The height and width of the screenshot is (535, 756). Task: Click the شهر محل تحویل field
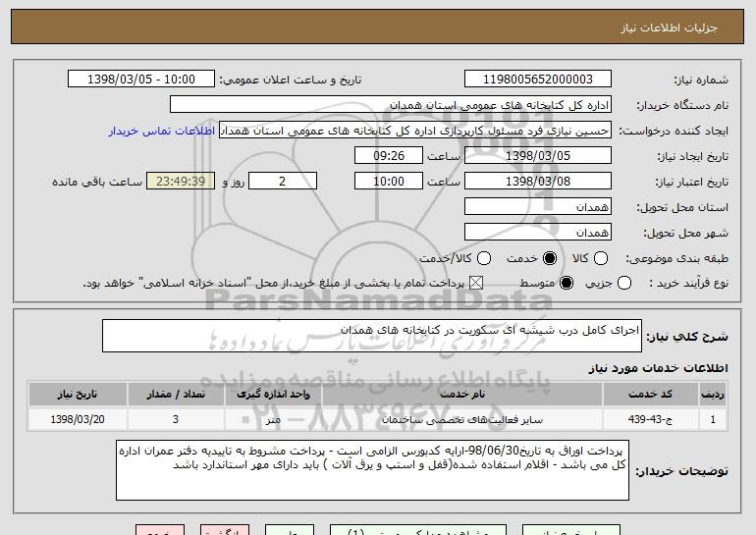(538, 233)
